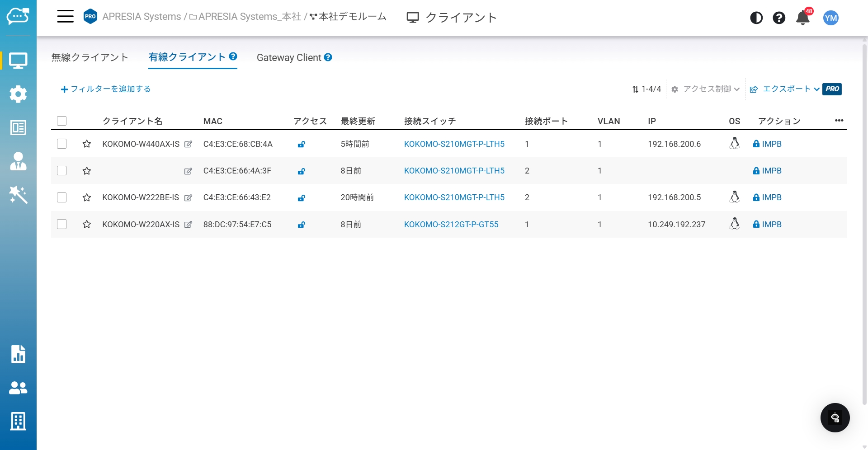
Task: Open the hamburger navigation menu
Action: [x=65, y=17]
